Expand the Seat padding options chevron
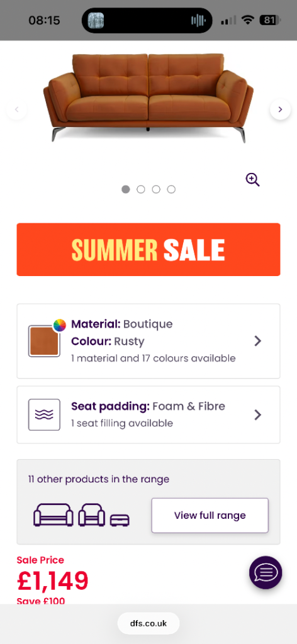The height and width of the screenshot is (644, 297). coord(257,415)
